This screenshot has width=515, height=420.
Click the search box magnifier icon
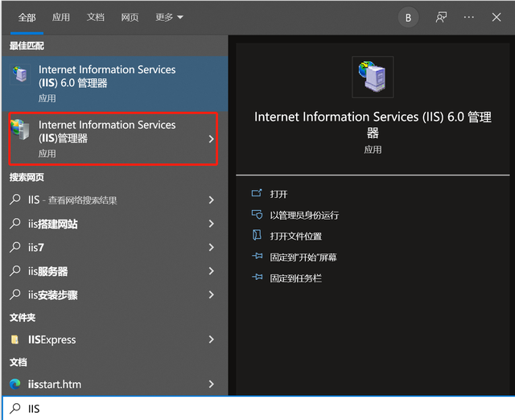(14, 408)
